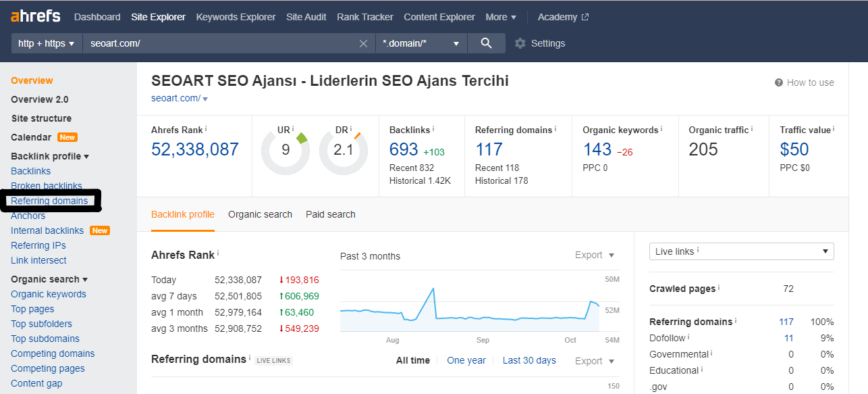Image resolution: width=868 pixels, height=394 pixels.
Task: Click the 693 backlinks count
Action: point(404,149)
